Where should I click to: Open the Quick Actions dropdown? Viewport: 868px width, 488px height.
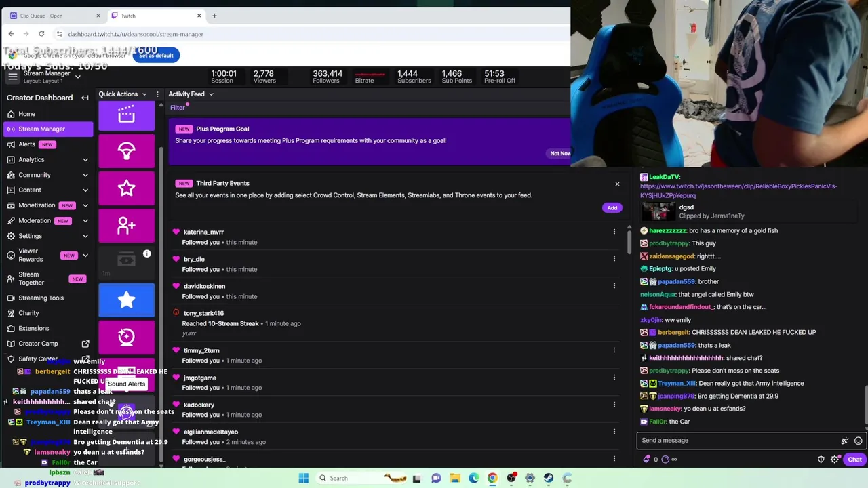pyautogui.click(x=123, y=94)
